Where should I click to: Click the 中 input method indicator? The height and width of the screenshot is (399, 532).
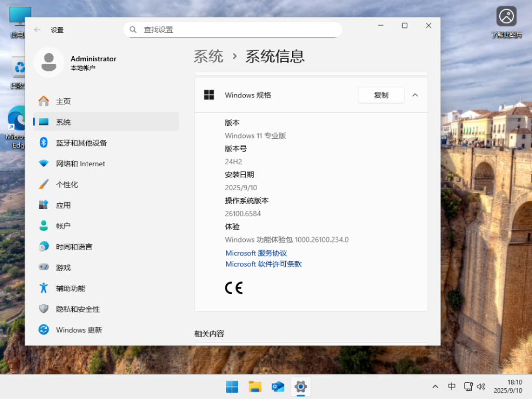(451, 387)
